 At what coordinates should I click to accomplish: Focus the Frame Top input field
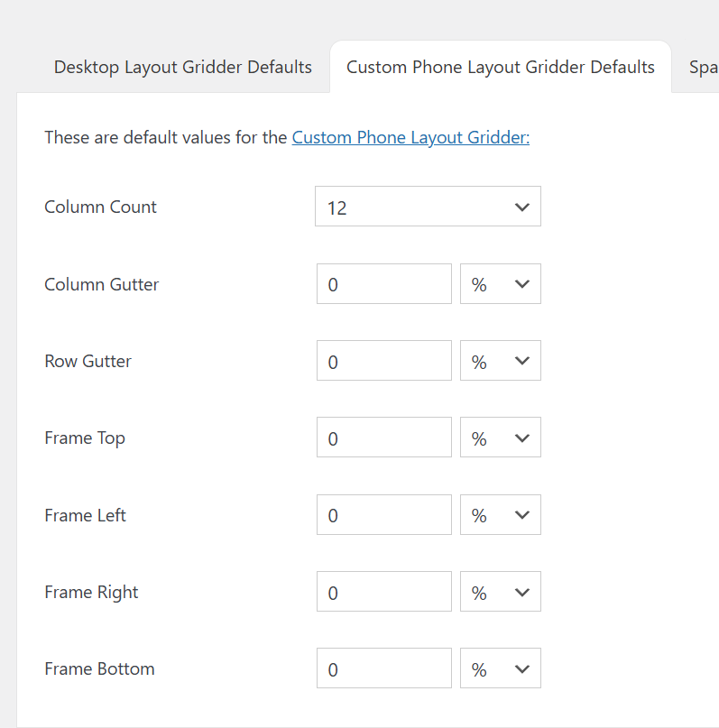384,438
